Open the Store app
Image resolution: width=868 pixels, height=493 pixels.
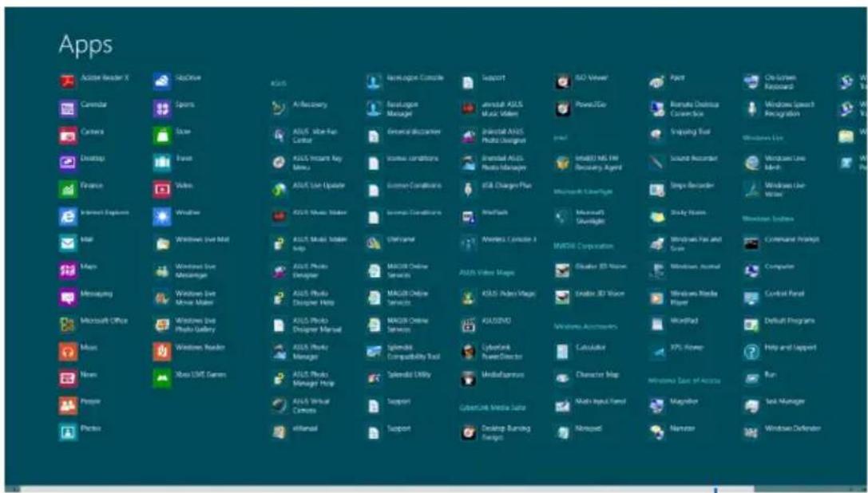click(x=172, y=135)
